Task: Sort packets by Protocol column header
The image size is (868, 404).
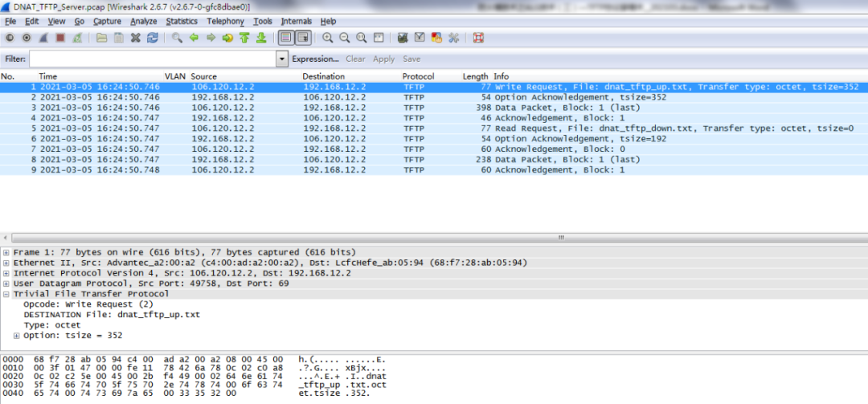Action: [418, 76]
